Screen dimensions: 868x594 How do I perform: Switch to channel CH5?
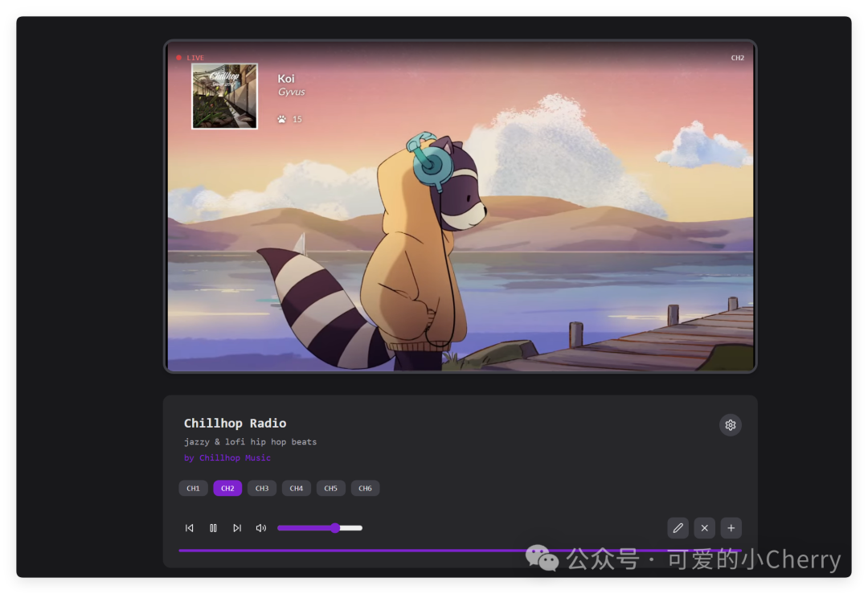point(330,488)
